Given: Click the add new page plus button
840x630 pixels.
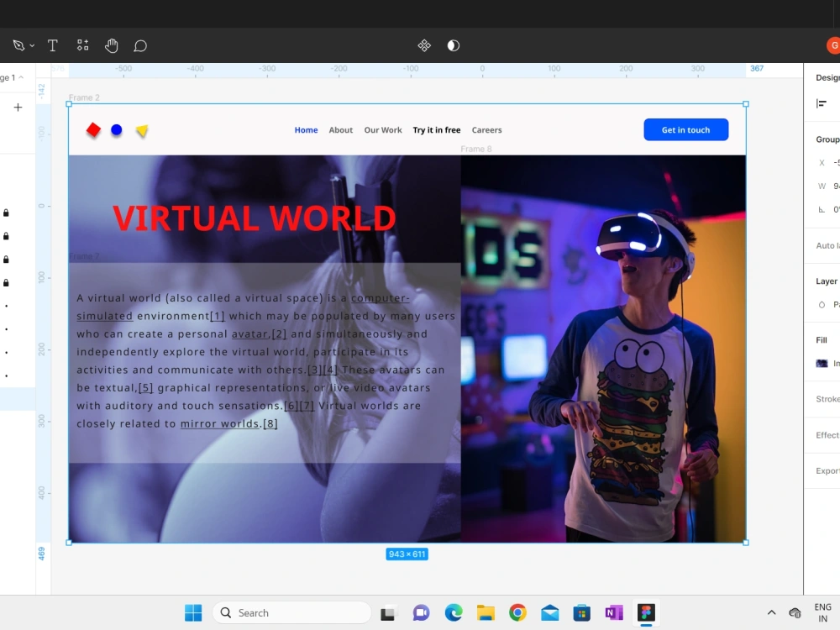Looking at the screenshot, I should tap(18, 108).
